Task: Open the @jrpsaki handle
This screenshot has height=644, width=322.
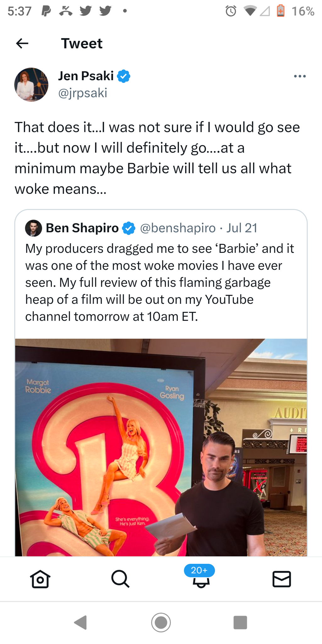Action: pos(83,93)
